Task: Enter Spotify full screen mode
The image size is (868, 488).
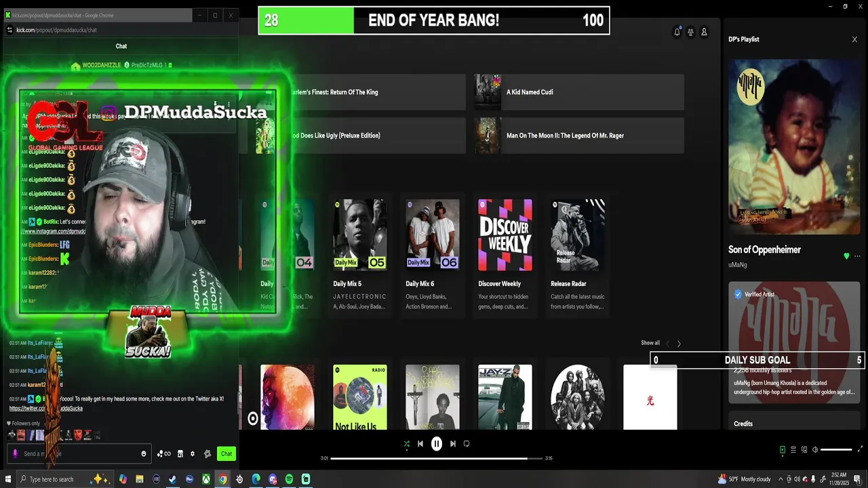Action: [x=861, y=449]
